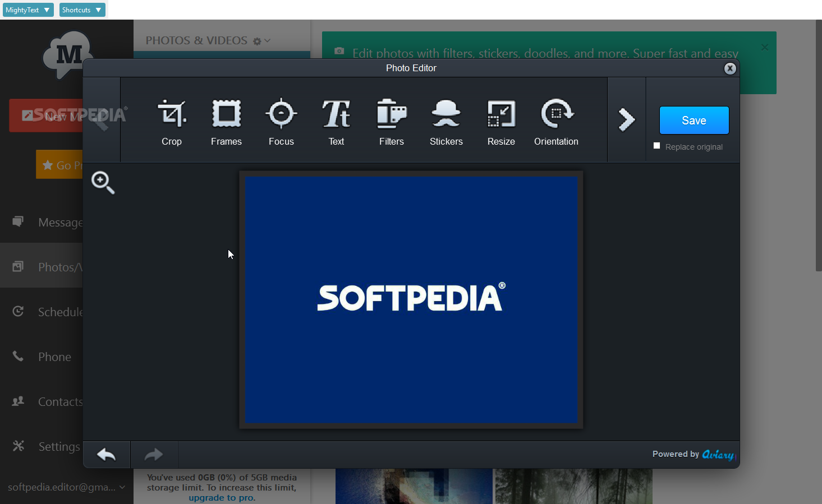Click the Settings tools icon
Viewport: 822px width, 504px height.
[x=19, y=446]
